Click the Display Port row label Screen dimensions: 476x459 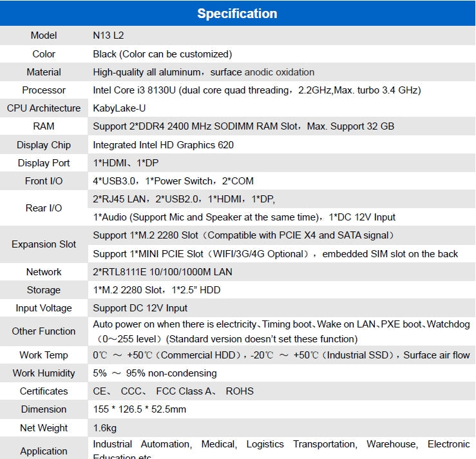(x=44, y=163)
